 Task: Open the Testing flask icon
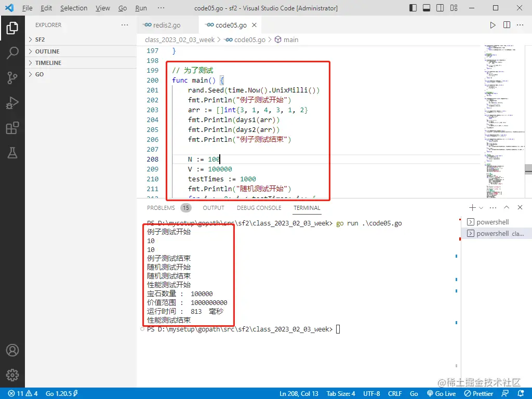[12, 153]
